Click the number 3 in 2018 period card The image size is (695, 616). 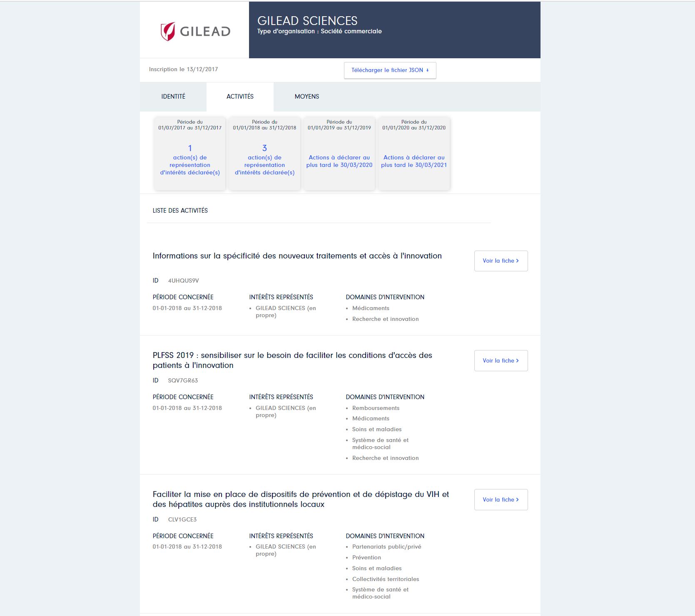point(264,148)
